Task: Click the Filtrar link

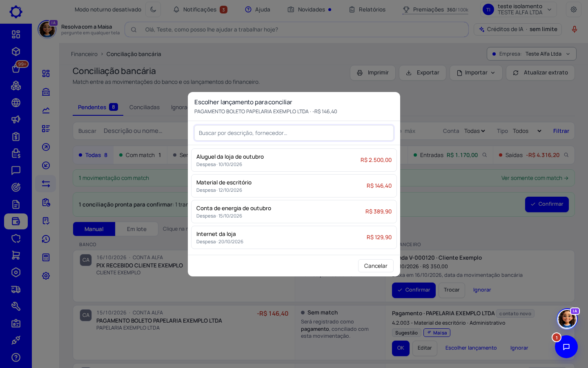Action: (x=561, y=131)
